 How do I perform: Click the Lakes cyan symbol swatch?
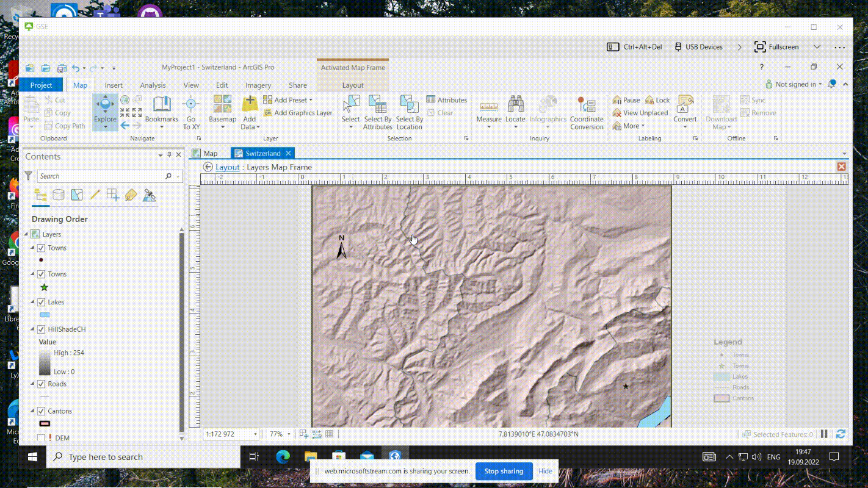click(45, 315)
